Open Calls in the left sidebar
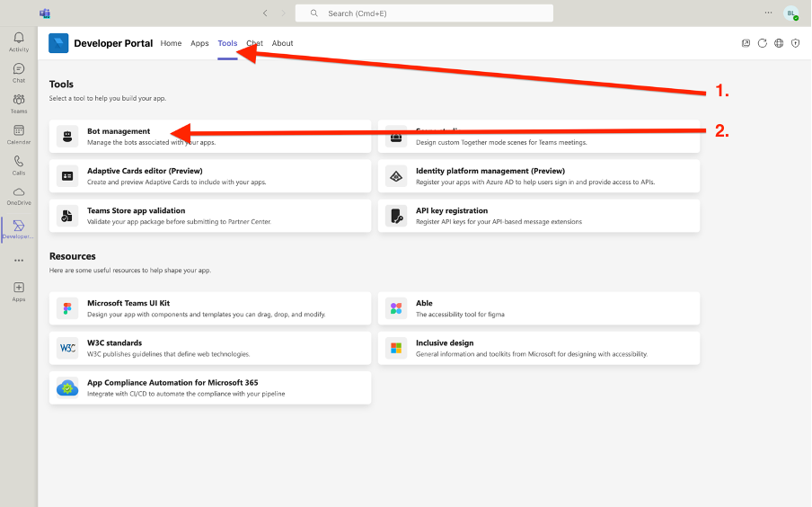This screenshot has height=507, width=812. (x=19, y=165)
